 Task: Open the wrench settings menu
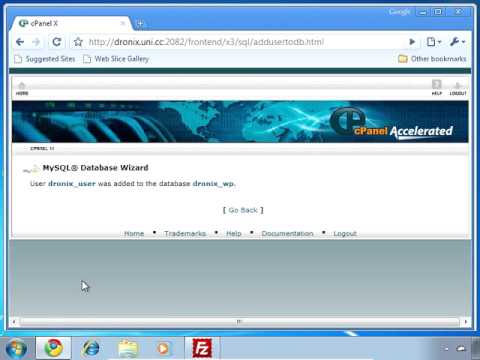click(x=457, y=42)
